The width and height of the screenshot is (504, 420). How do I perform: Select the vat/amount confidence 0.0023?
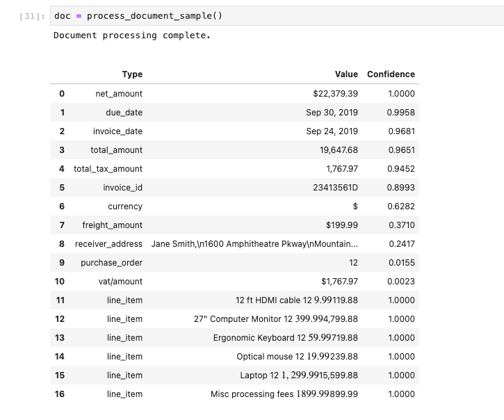pos(400,282)
